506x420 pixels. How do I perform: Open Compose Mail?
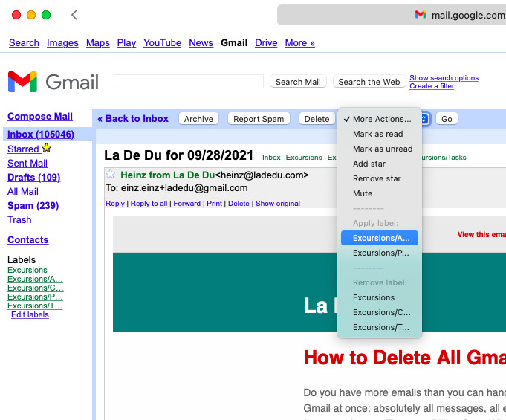40,116
